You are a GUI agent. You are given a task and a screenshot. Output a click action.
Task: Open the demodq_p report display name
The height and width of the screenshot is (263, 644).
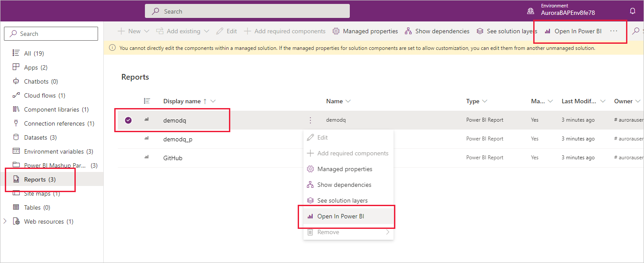pos(178,139)
